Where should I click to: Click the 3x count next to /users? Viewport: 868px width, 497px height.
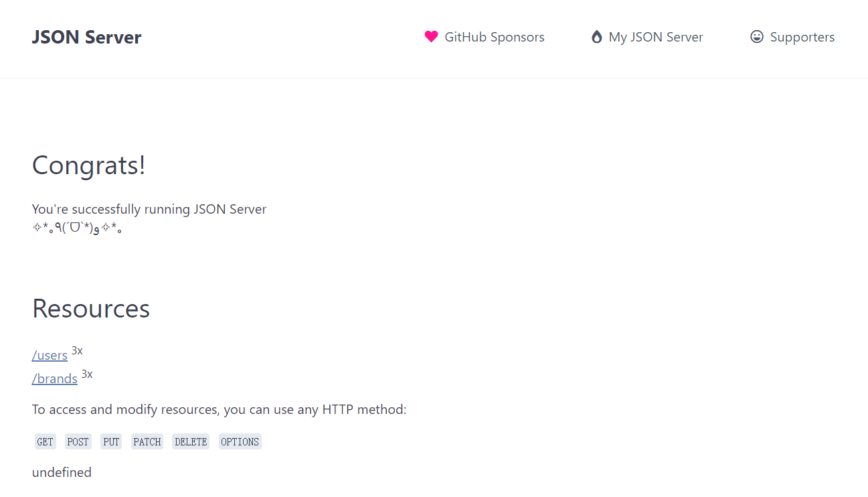pyautogui.click(x=77, y=350)
